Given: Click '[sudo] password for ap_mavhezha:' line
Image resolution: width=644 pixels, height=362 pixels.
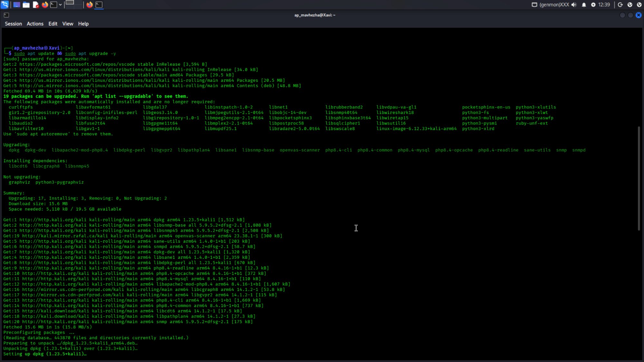Looking at the screenshot, I should [46, 59].
